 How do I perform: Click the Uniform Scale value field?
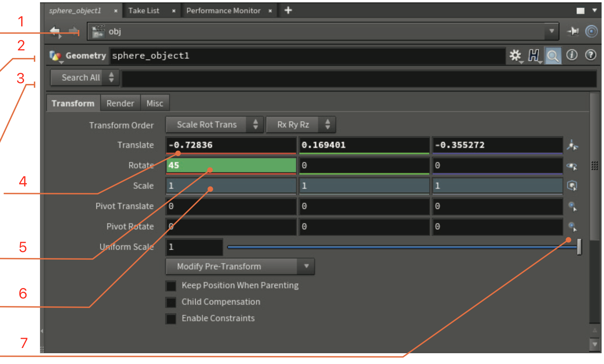coord(194,247)
